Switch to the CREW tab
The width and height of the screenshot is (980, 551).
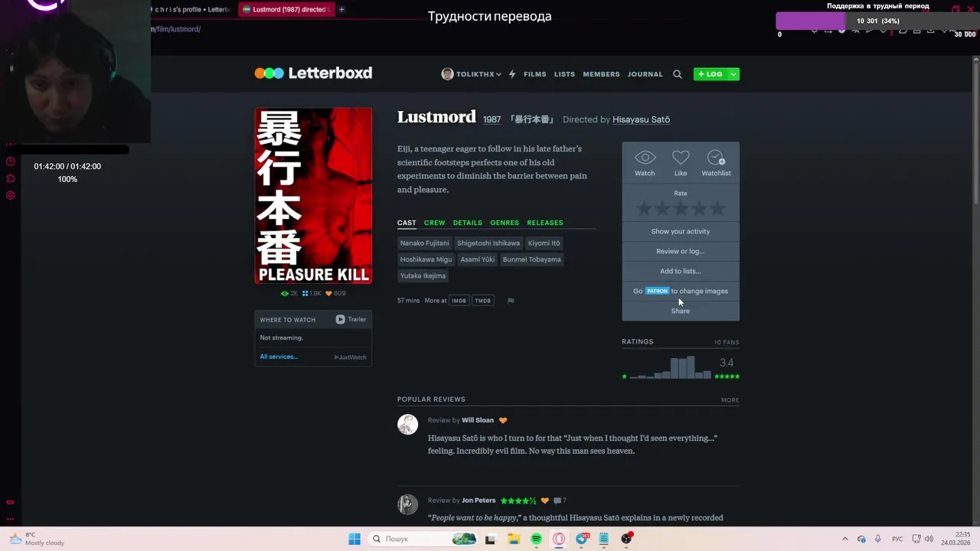pyautogui.click(x=434, y=223)
